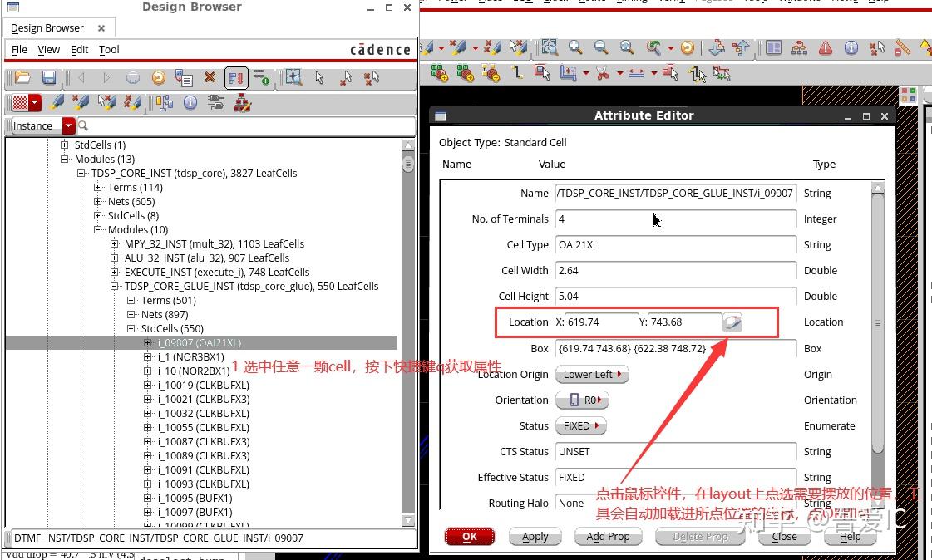Click the mouse picker icon beside Location field
The image size is (932, 560).
[x=732, y=322]
